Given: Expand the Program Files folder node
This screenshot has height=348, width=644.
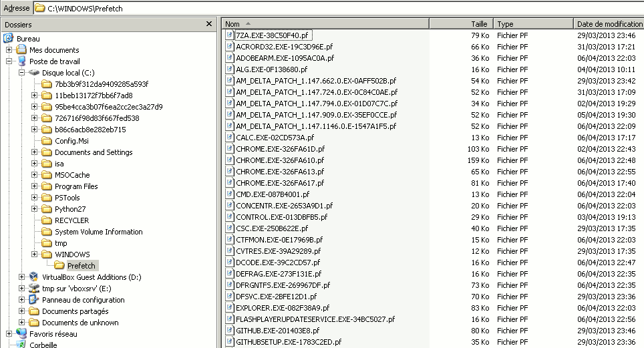Looking at the screenshot, I should pyautogui.click(x=35, y=186).
